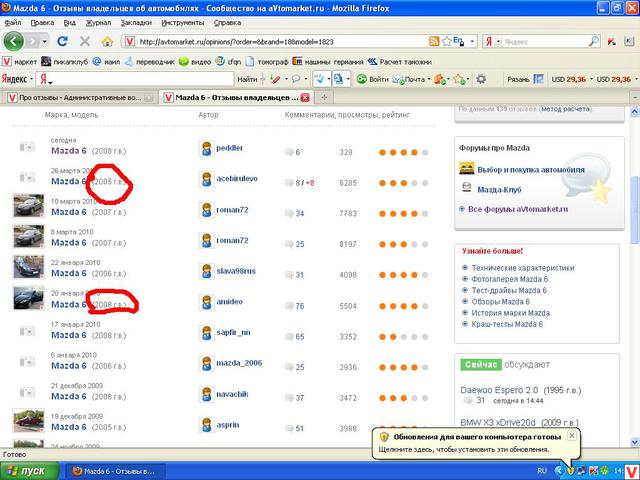
Task: Click the Найти search button
Action: click(247, 79)
